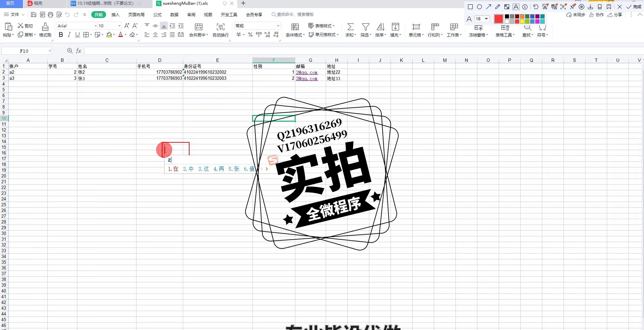
Task: Expand the Name Box F10 dropdown
Action: 50,51
